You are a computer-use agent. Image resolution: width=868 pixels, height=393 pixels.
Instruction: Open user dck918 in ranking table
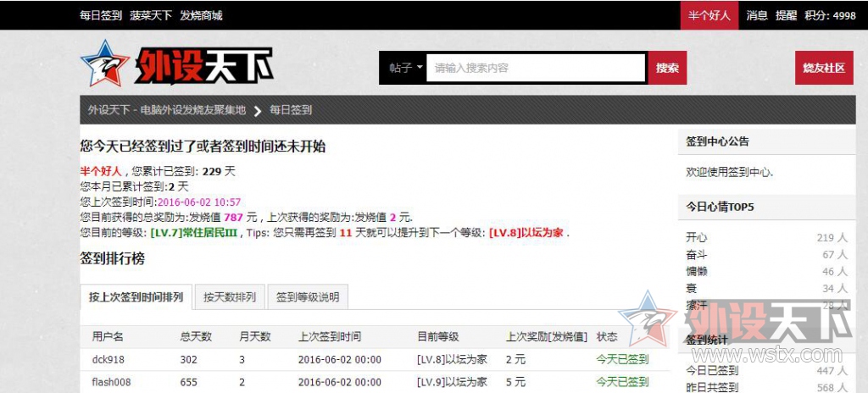(108, 359)
